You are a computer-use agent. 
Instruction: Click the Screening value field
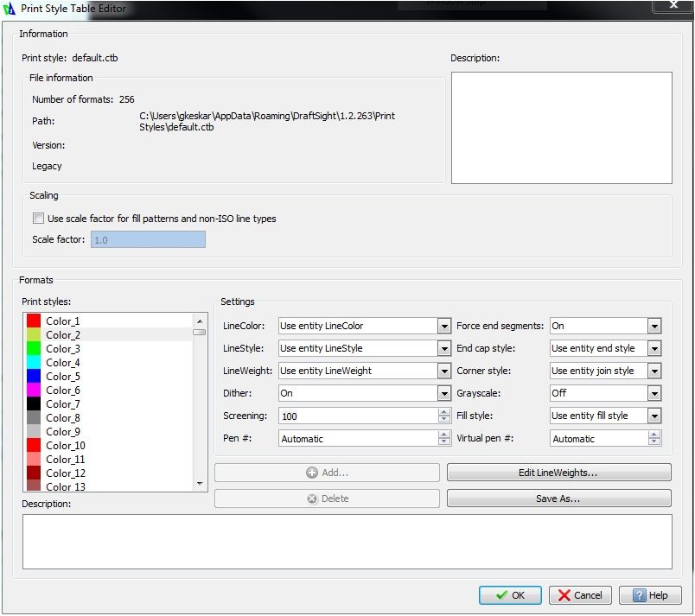(358, 416)
